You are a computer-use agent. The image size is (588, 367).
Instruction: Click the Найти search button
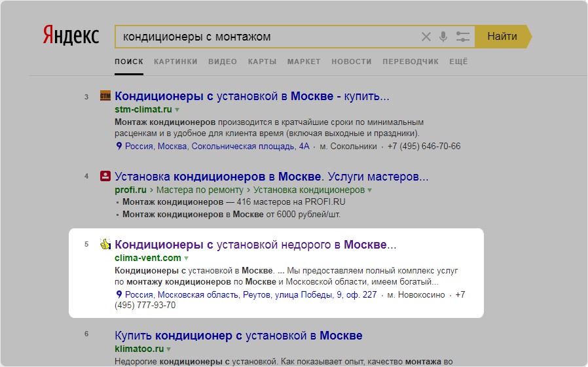click(504, 37)
